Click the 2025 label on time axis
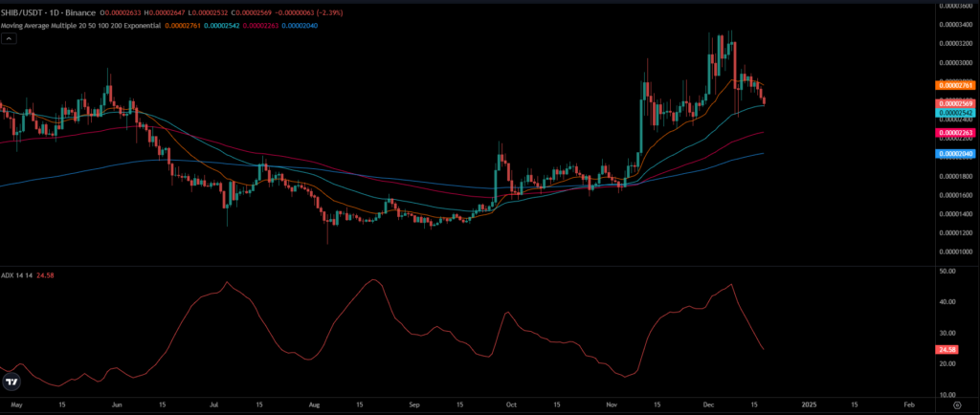The image size is (980, 415). coord(809,404)
